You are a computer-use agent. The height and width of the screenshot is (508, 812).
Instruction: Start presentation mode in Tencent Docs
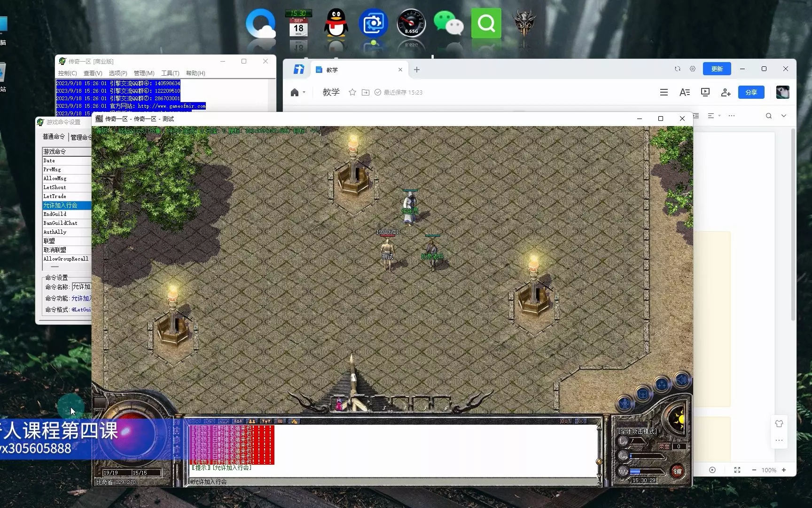tap(705, 92)
